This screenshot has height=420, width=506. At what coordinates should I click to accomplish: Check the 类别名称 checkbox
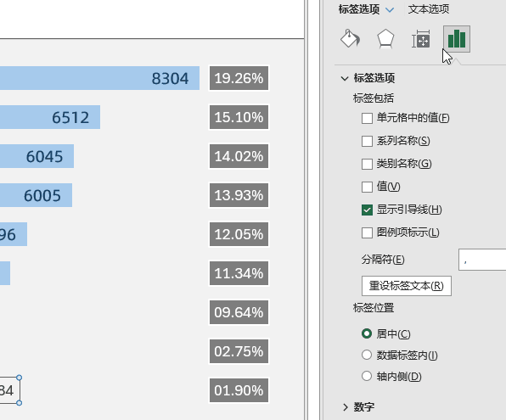tap(367, 164)
